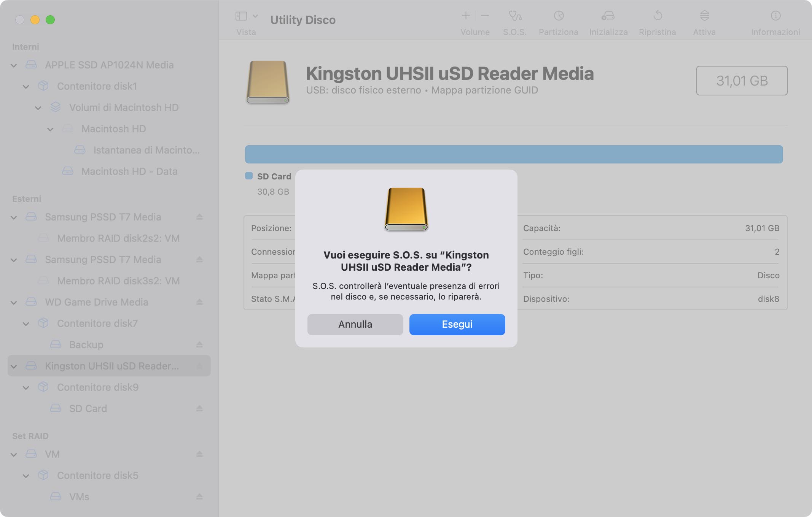Screen dimensions: 812x517
Task: Click Contenitore disk1 container cube icon
Action: 43,86
